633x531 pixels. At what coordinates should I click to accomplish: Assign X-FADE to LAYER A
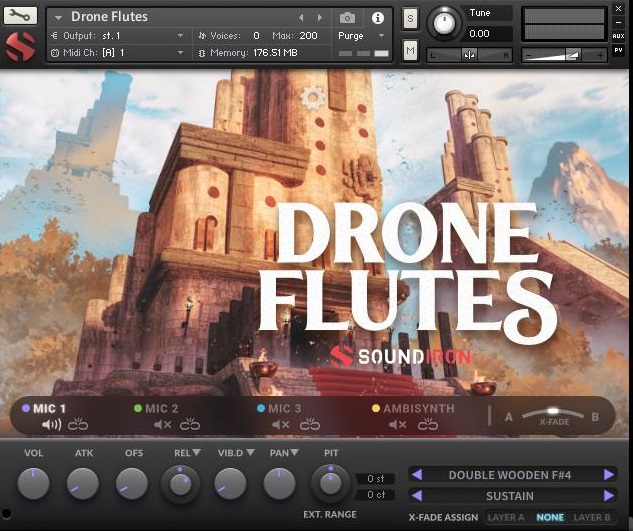coord(506,517)
